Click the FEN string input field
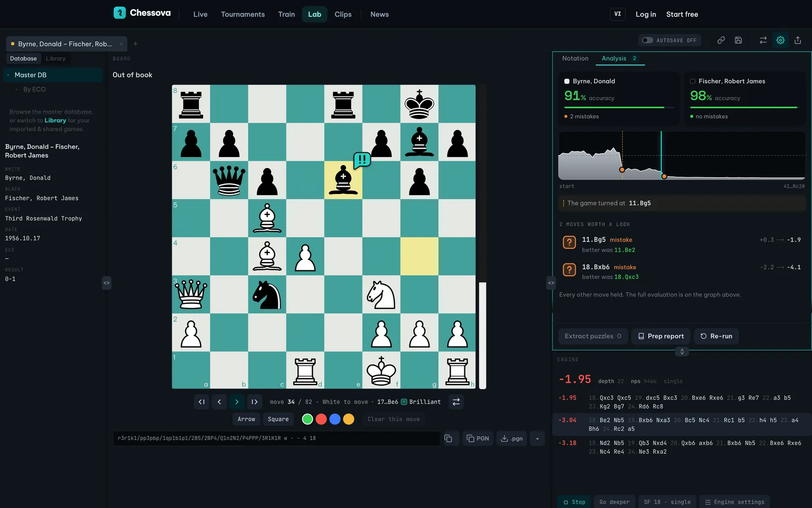The width and height of the screenshot is (812, 508). [277, 438]
